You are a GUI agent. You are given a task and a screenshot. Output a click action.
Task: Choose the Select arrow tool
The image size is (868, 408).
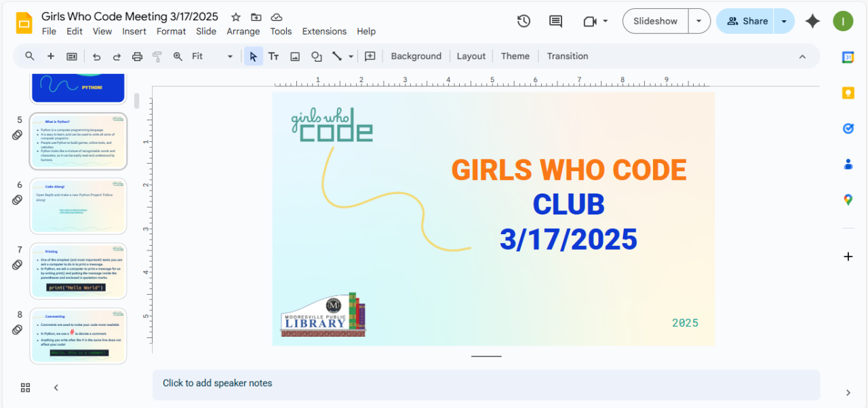[253, 56]
